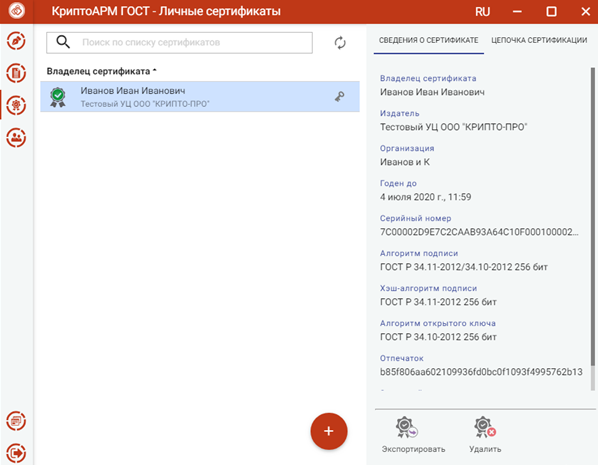Sort by Владелец сертификата column header
Screen dimensions: 598x465
(x=101, y=71)
